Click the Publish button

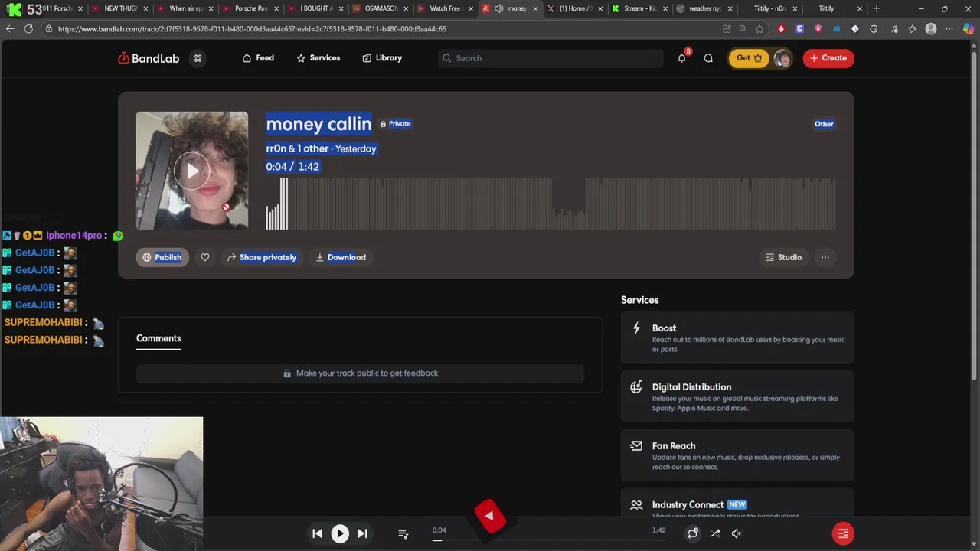(162, 257)
